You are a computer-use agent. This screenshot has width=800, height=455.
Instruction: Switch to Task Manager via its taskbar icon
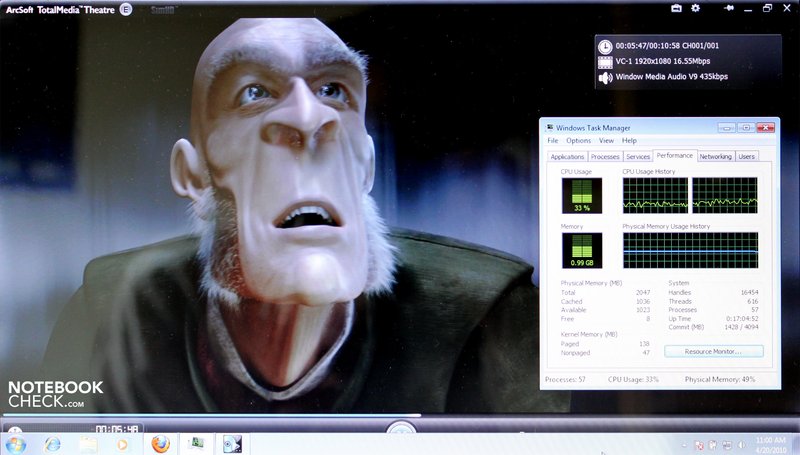pos(196,444)
